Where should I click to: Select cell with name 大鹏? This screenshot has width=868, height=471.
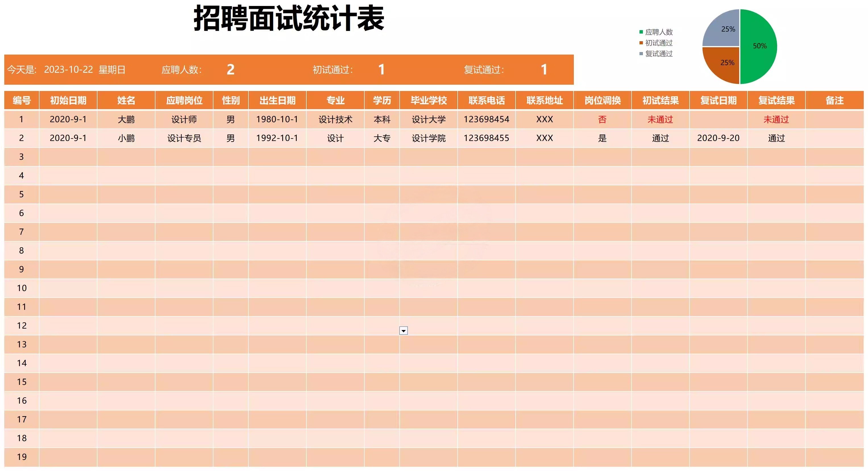(126, 119)
